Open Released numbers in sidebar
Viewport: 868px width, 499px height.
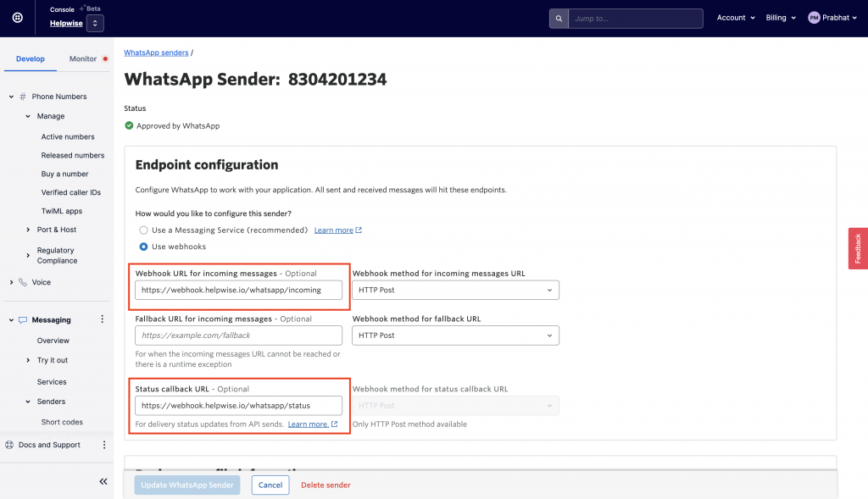tap(73, 155)
